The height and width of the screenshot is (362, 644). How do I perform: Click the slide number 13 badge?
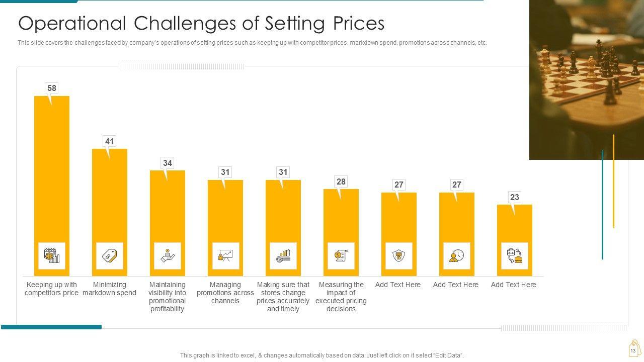click(633, 350)
